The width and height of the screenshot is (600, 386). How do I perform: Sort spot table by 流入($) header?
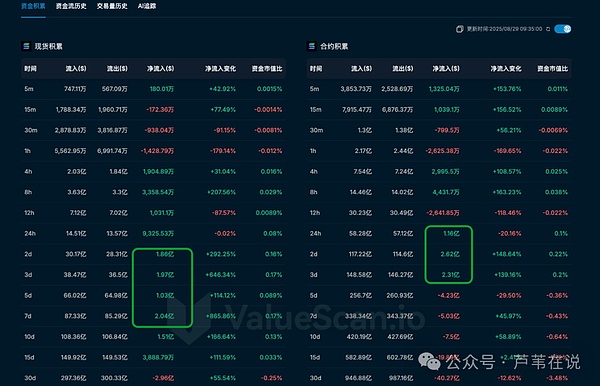click(76, 68)
